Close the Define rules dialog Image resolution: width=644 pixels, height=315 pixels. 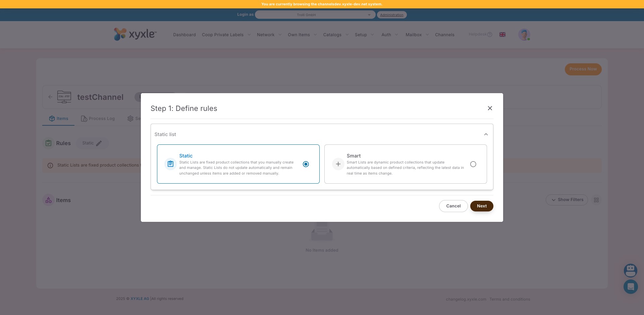click(x=490, y=108)
